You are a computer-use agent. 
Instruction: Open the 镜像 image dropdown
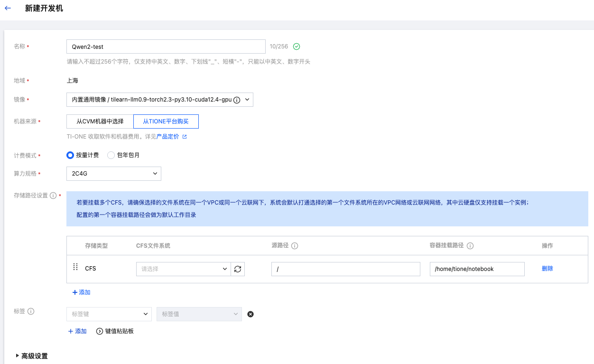coord(159,100)
